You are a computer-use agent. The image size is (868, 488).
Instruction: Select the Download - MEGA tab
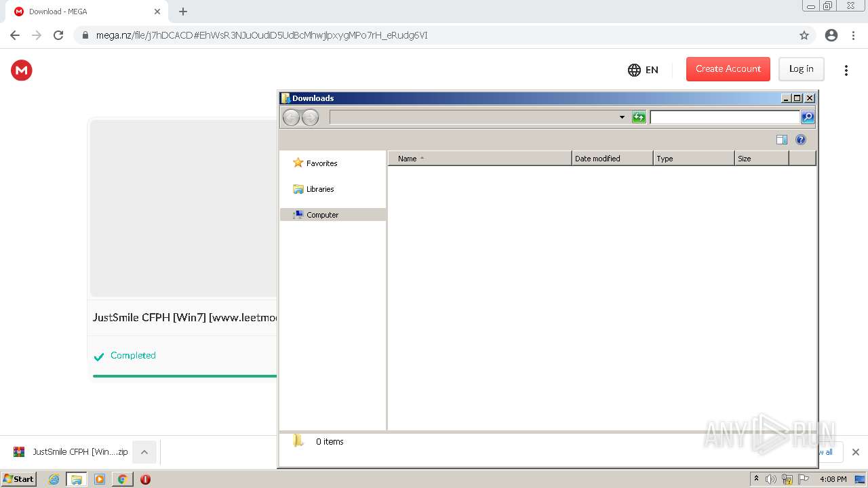pos(86,12)
